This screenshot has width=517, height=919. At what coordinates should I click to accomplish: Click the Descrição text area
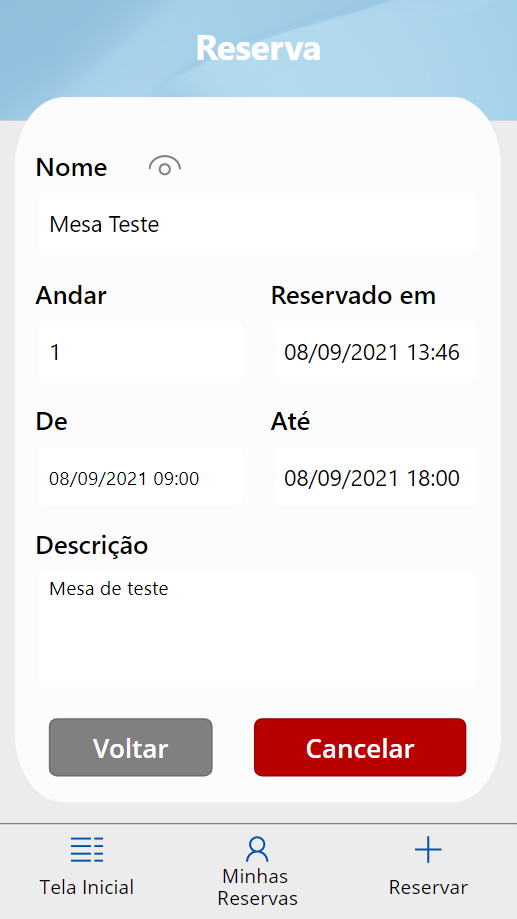[258, 629]
